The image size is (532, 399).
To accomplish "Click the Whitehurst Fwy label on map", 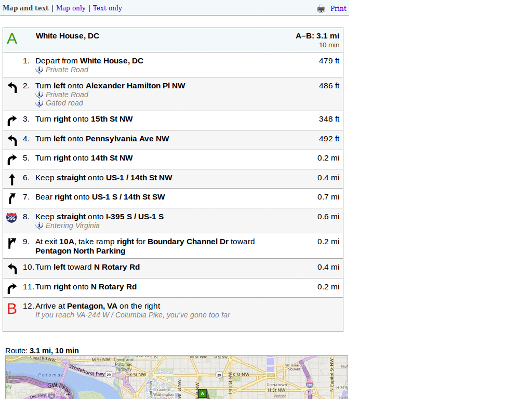I will click(87, 370).
